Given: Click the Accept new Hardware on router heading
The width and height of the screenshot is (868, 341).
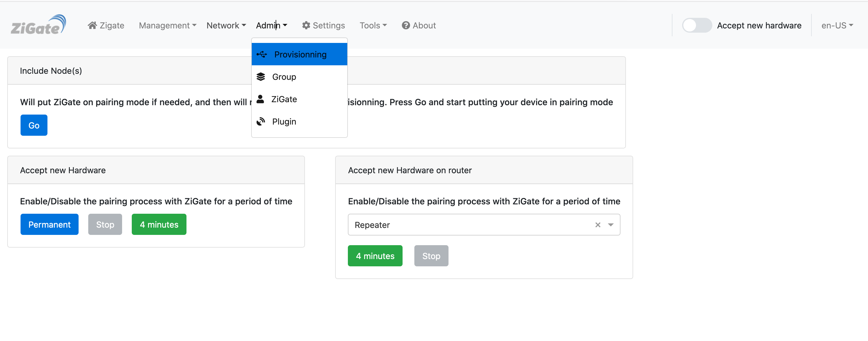Looking at the screenshot, I should tap(410, 170).
